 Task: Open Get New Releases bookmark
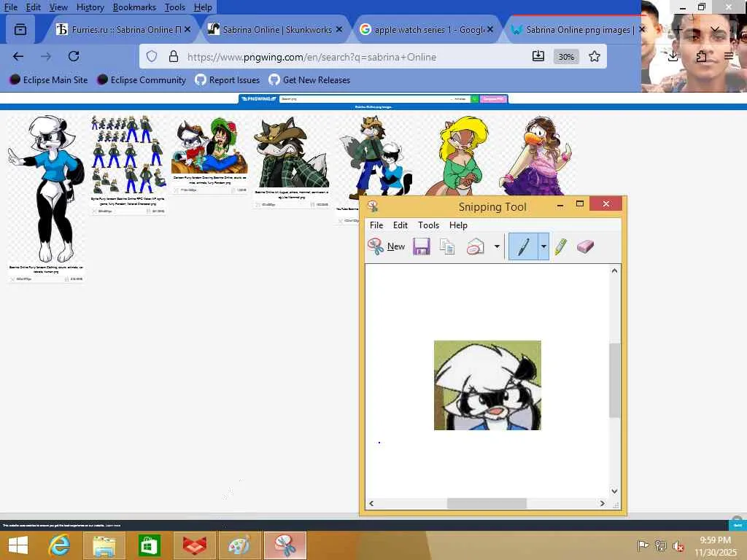309,80
